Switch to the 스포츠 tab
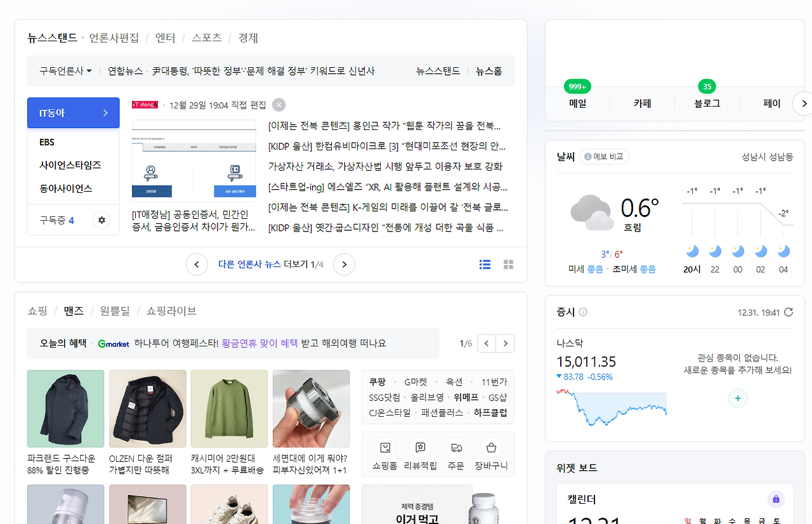This screenshot has width=812, height=524. pos(207,38)
